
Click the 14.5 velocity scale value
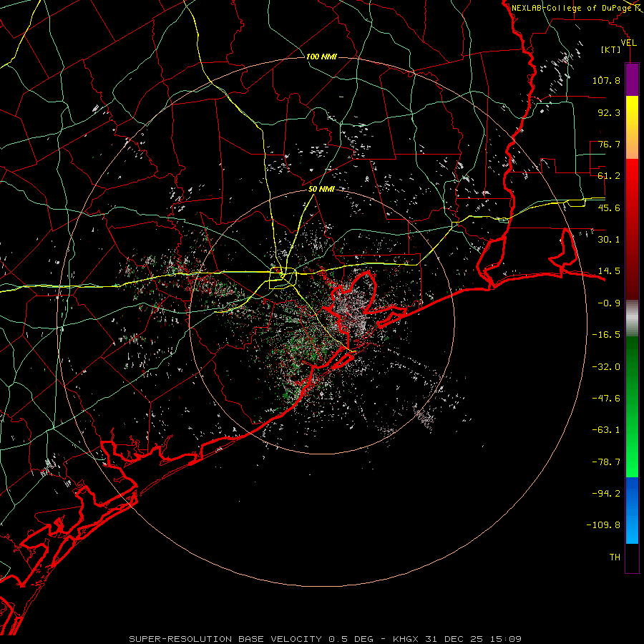(x=609, y=271)
